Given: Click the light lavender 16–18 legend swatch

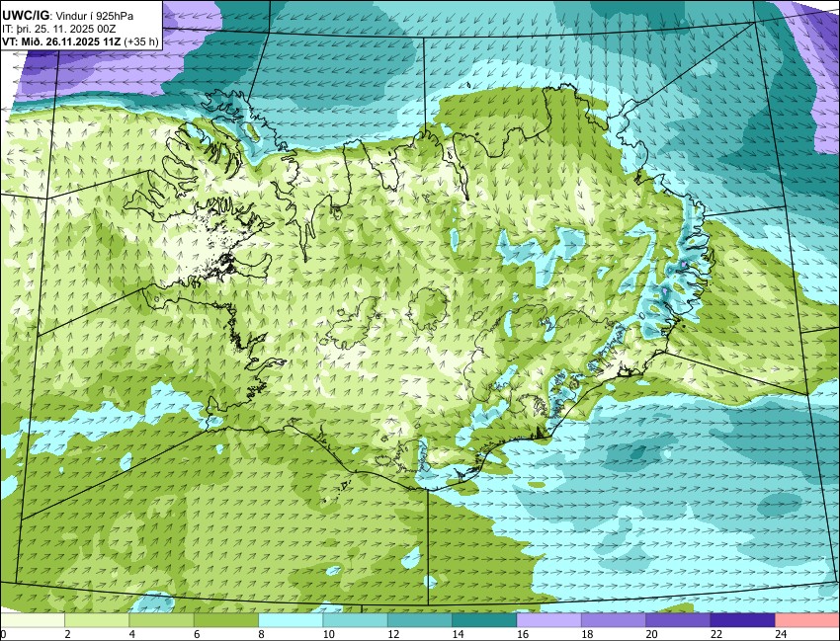Looking at the screenshot, I should [549, 620].
